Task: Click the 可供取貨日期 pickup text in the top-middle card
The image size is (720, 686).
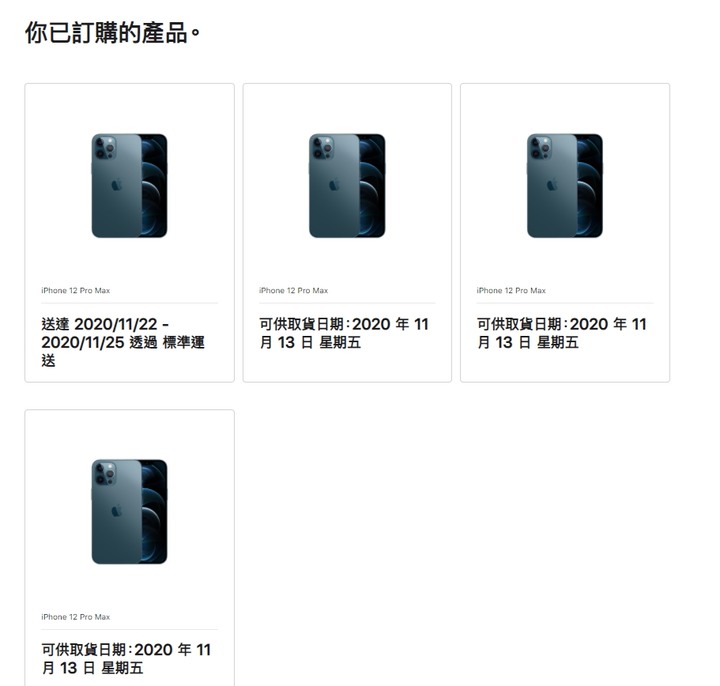Action: point(343,333)
